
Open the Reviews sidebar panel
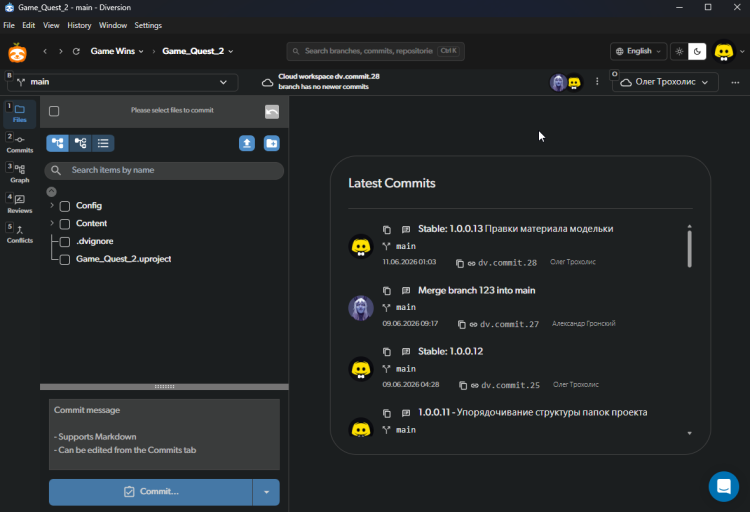pos(20,204)
